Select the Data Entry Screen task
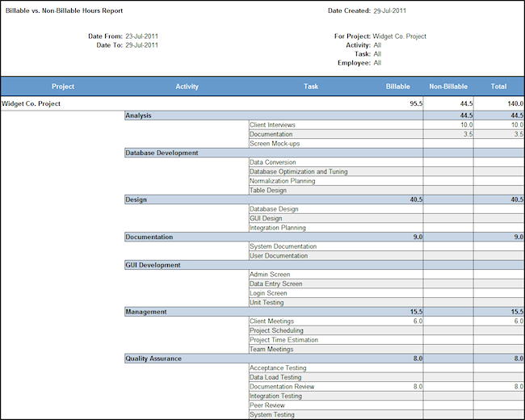This screenshot has height=420, width=525. pyautogui.click(x=276, y=283)
